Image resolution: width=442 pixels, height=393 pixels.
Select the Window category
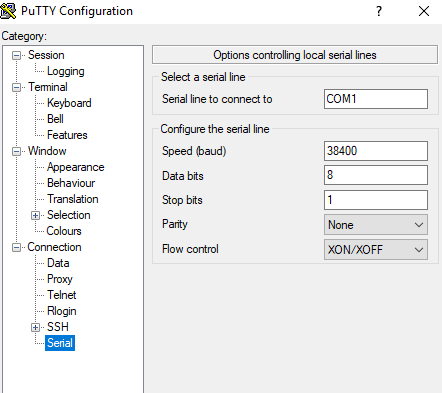click(47, 151)
